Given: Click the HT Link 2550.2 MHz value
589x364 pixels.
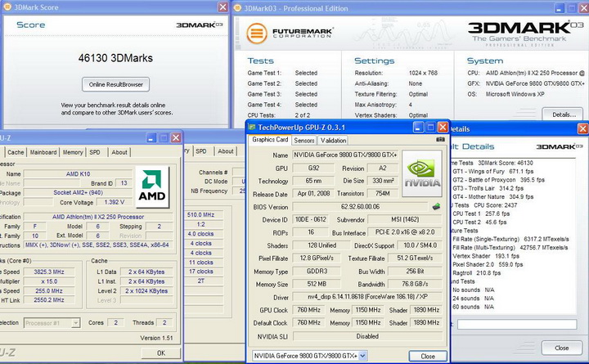Looking at the screenshot, I should (x=49, y=300).
